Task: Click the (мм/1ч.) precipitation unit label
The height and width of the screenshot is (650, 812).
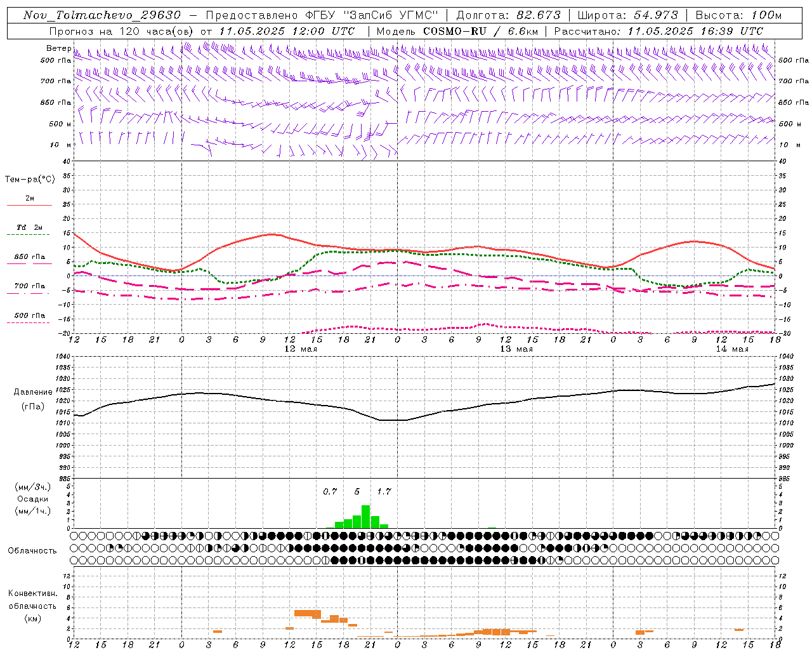Action: click(x=32, y=511)
